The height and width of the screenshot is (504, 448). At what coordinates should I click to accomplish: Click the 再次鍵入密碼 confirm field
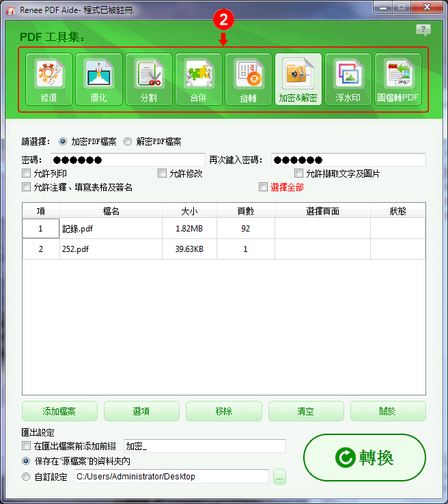coord(349,160)
